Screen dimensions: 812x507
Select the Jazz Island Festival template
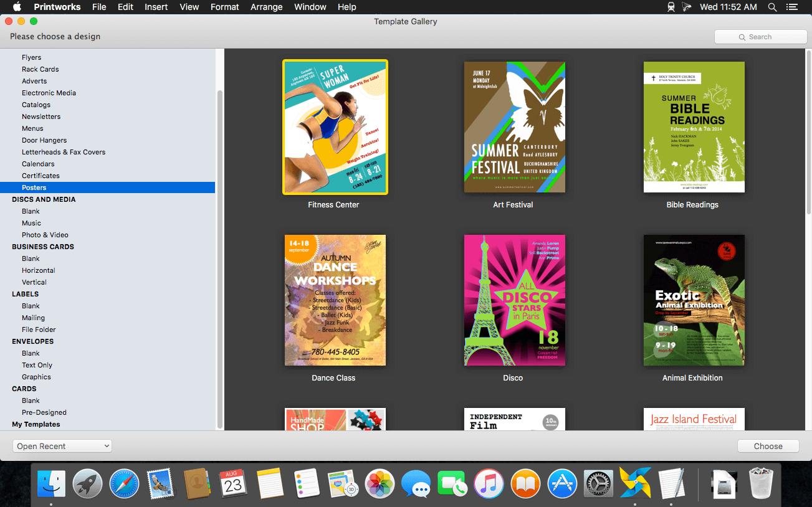[694, 419]
